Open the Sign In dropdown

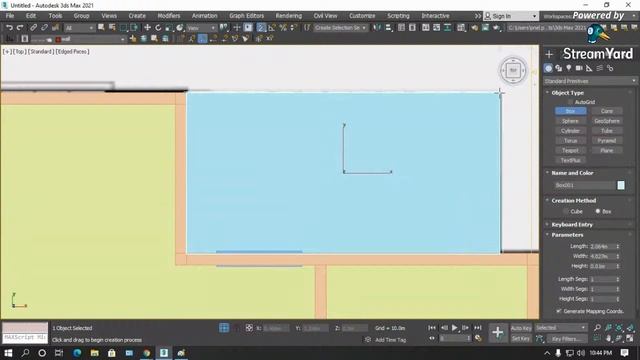pos(511,16)
